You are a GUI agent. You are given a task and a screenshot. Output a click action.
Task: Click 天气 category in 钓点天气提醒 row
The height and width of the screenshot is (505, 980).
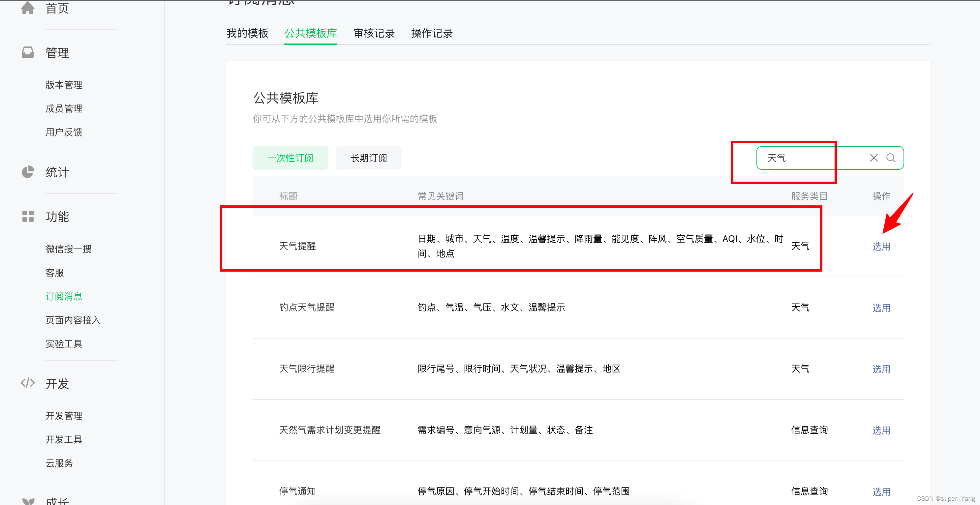[800, 307]
